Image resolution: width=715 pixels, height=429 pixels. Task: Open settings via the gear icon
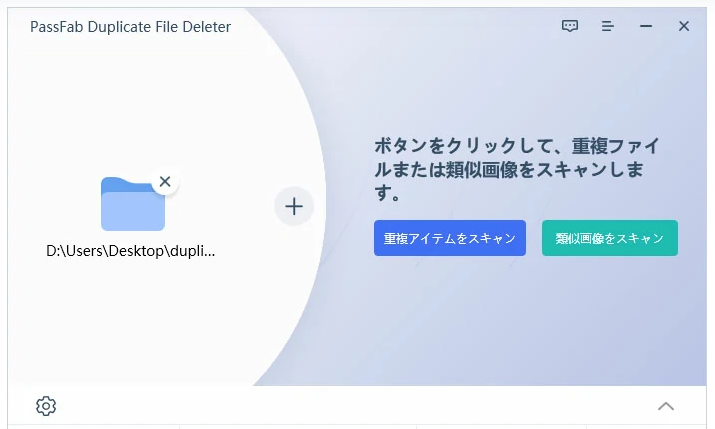[x=46, y=406]
